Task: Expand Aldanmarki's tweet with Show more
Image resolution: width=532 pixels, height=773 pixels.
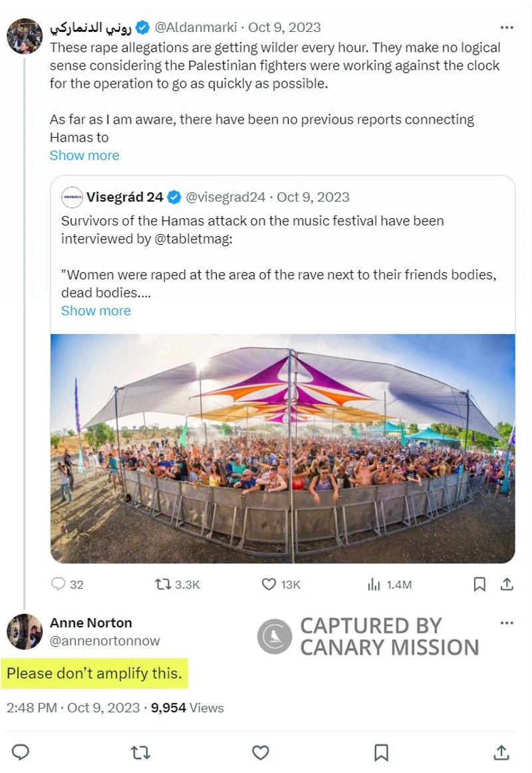Action: [84, 155]
